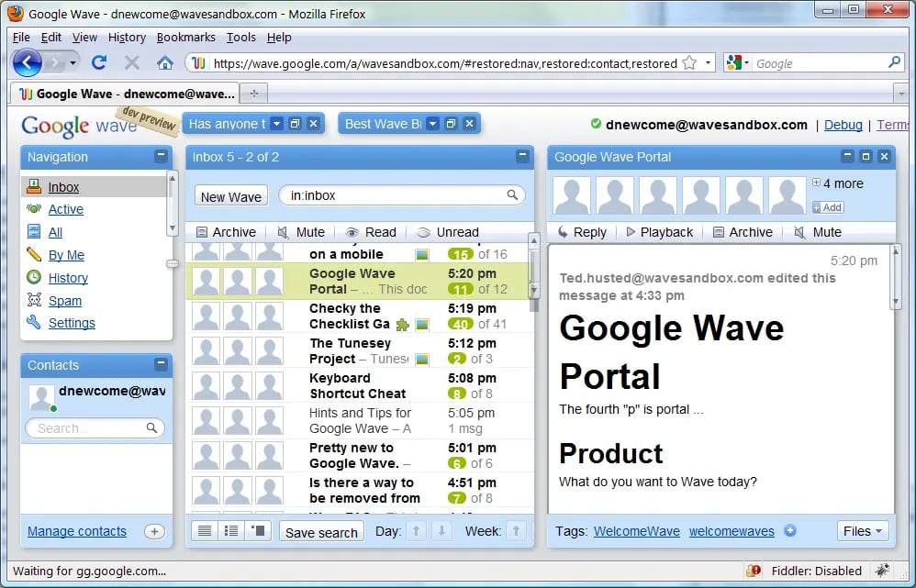
Task: Click the contacts search magnifier icon
Action: pos(151,428)
